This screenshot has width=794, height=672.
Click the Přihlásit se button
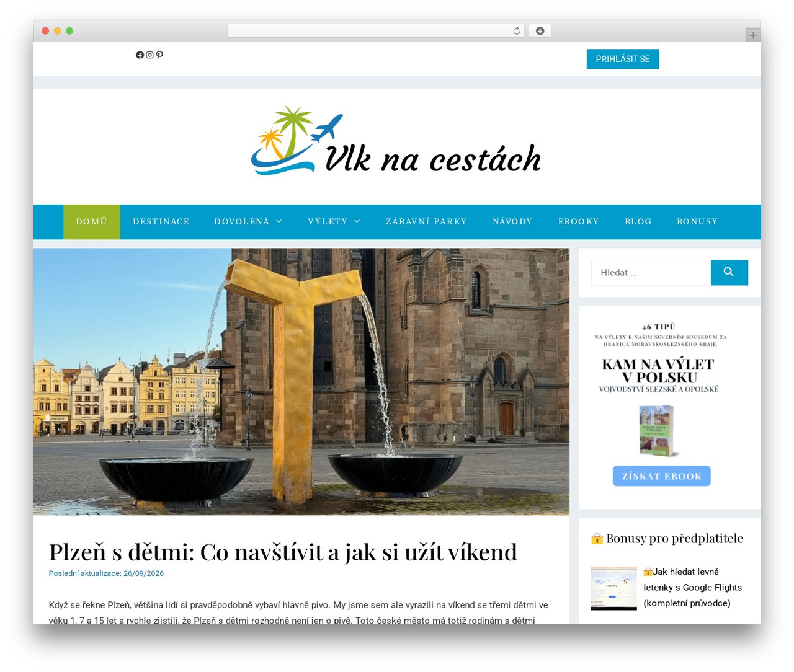[x=623, y=59]
